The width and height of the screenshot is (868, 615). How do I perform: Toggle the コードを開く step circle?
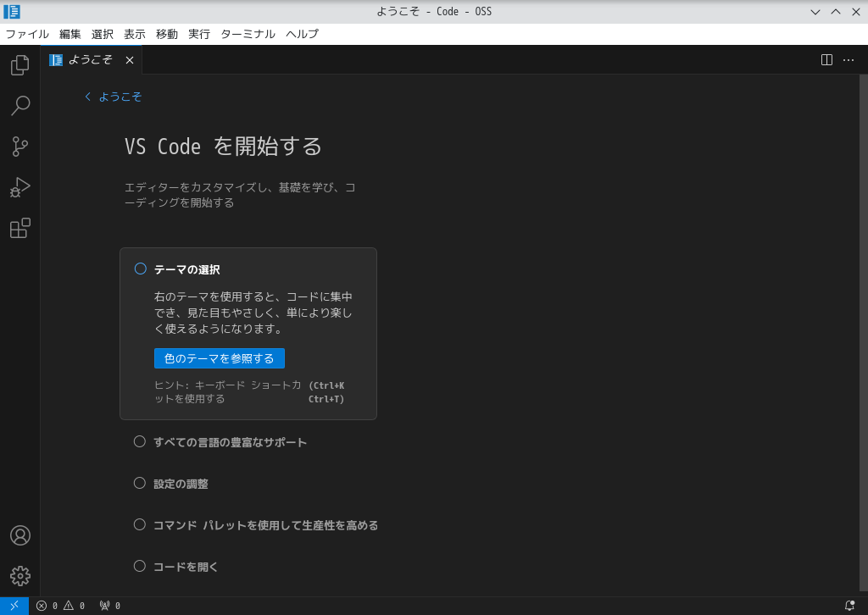pyautogui.click(x=140, y=566)
